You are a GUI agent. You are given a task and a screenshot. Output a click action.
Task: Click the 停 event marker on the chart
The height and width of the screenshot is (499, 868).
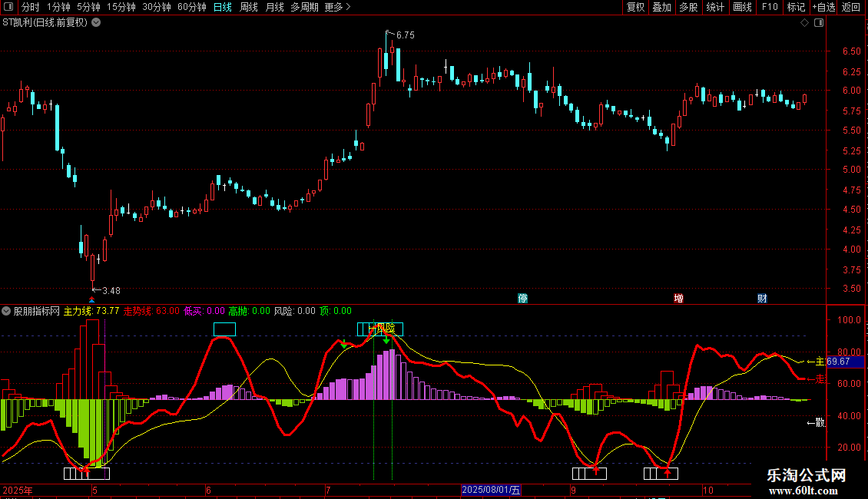(523, 298)
